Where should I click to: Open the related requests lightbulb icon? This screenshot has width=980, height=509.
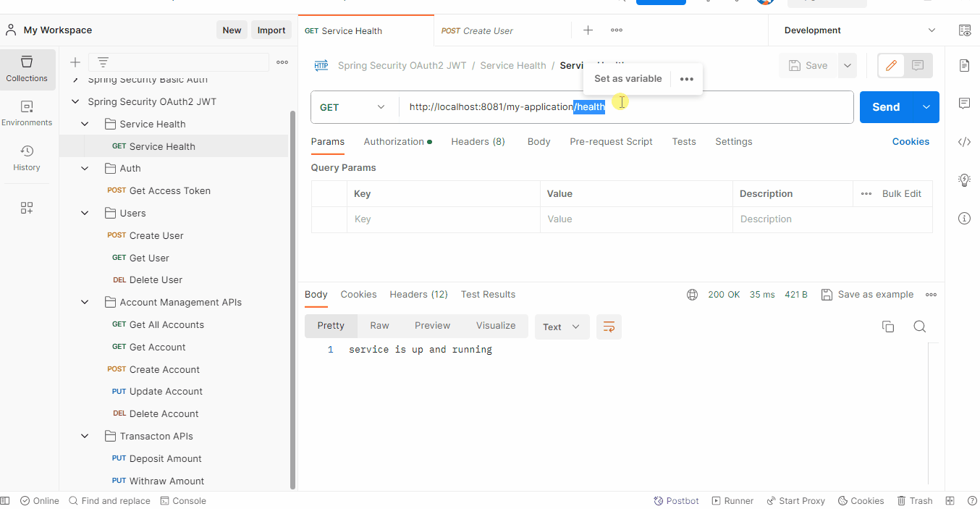coord(964,180)
